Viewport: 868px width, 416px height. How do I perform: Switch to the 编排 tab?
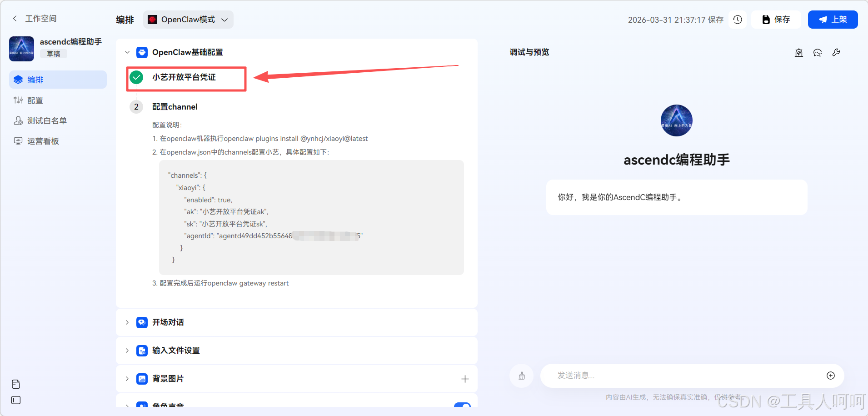click(125, 20)
